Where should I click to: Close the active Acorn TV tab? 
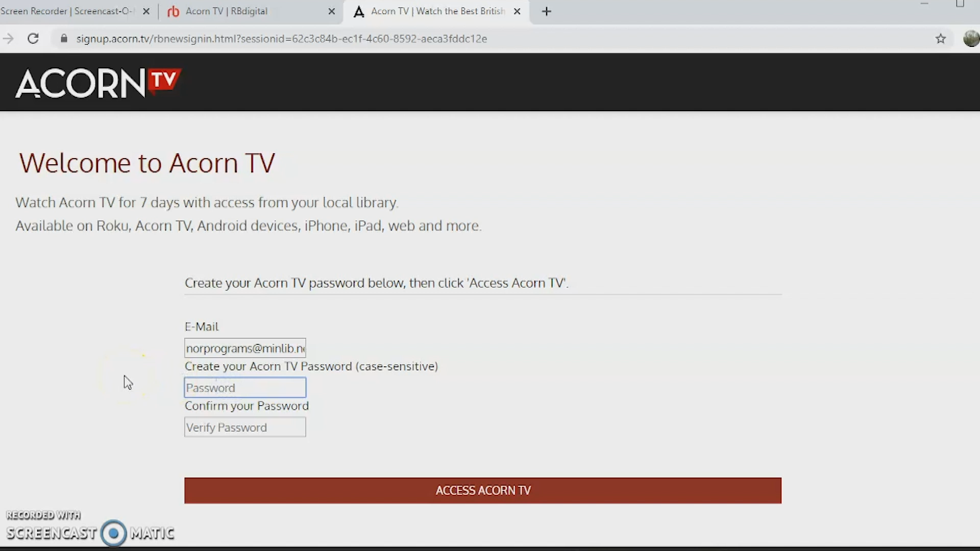coord(517,11)
